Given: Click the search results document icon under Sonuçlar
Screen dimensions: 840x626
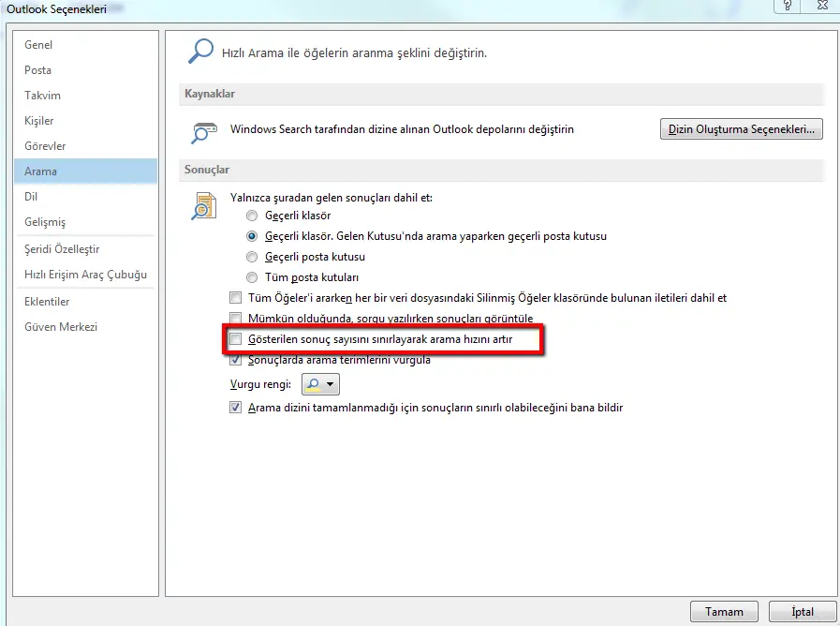Looking at the screenshot, I should pos(204,205).
